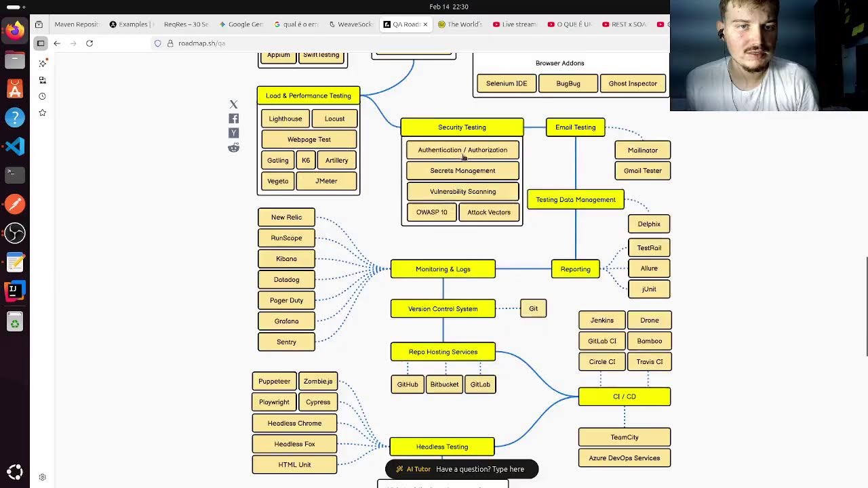868x488 pixels.
Task: Open the Version Control System node
Action: (443, 308)
